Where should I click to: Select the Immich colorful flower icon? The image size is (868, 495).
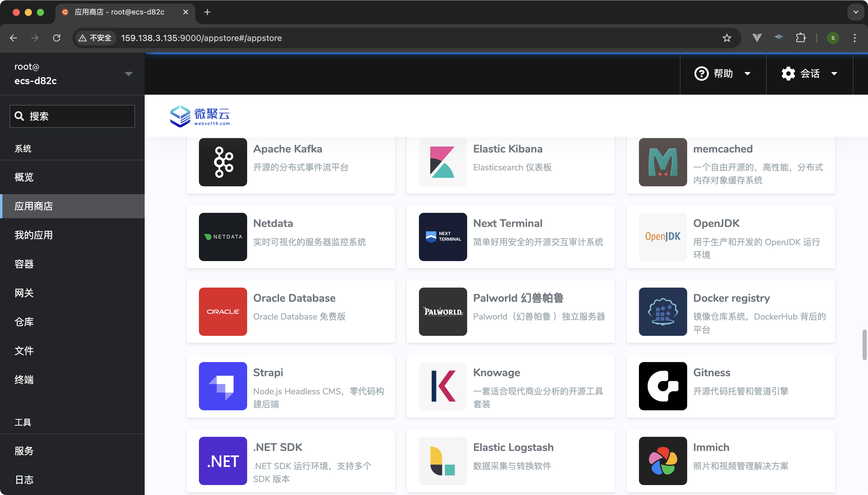pos(662,461)
